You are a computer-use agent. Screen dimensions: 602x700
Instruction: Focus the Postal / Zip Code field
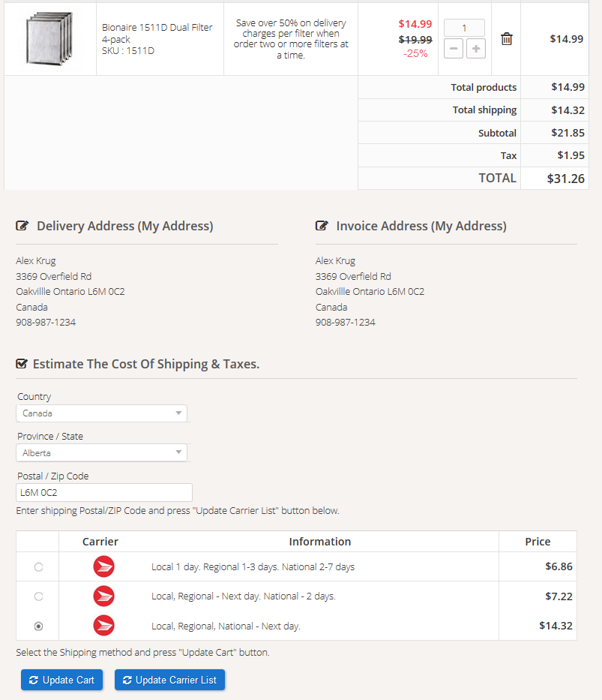[x=104, y=493]
